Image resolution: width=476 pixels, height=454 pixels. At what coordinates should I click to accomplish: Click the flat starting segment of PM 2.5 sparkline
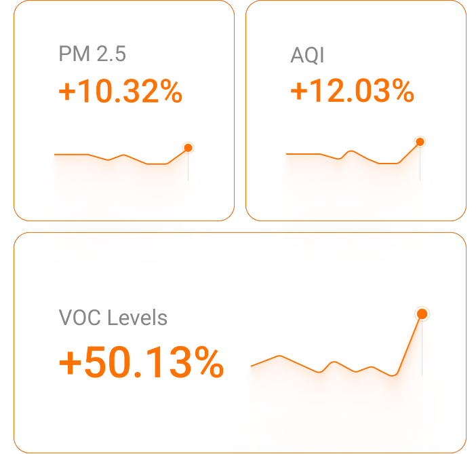coord(71,155)
